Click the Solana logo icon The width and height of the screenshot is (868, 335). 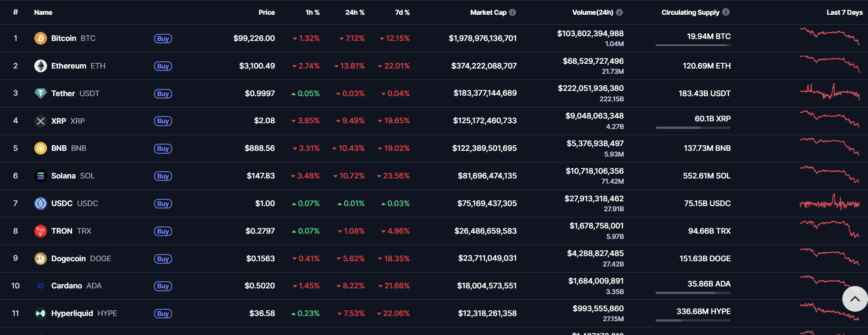(x=40, y=176)
